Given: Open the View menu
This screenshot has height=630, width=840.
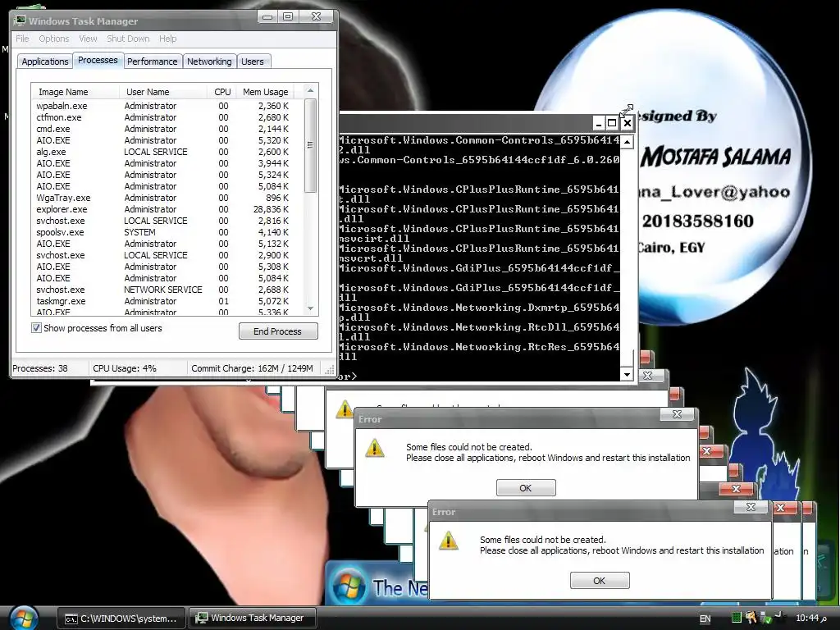Looking at the screenshot, I should tap(88, 39).
